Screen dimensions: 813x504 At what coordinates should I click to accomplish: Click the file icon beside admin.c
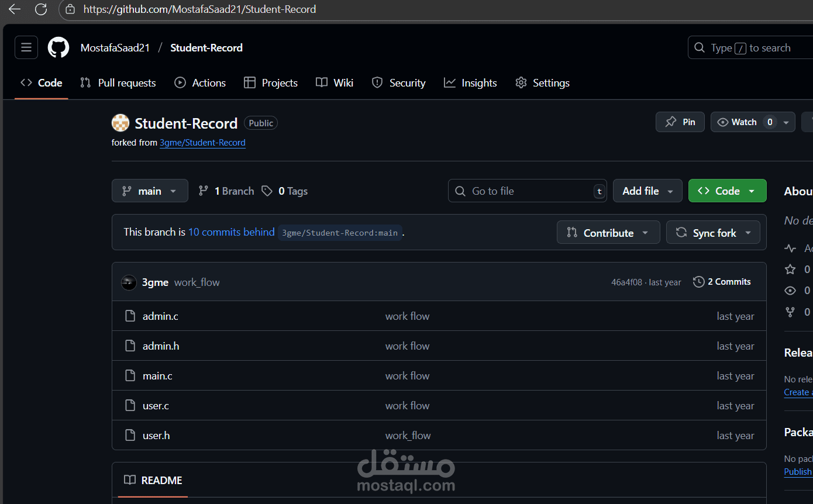click(x=130, y=316)
